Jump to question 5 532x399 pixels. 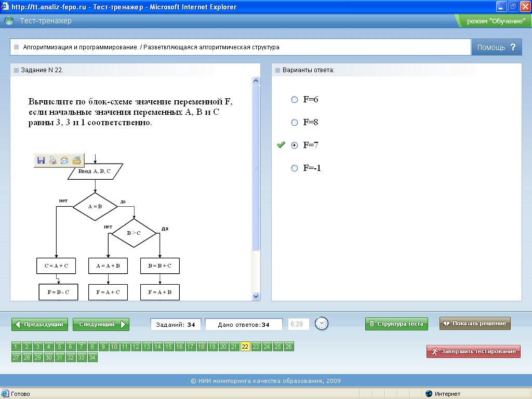(x=59, y=347)
